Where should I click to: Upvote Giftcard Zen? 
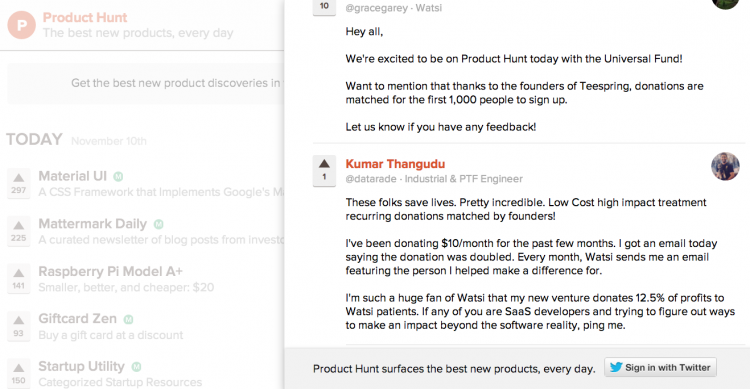19,326
